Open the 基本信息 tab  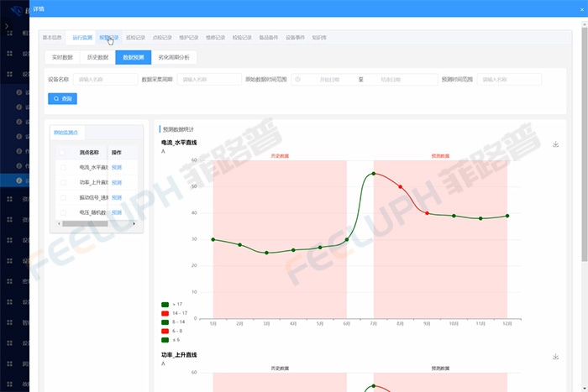coord(52,38)
